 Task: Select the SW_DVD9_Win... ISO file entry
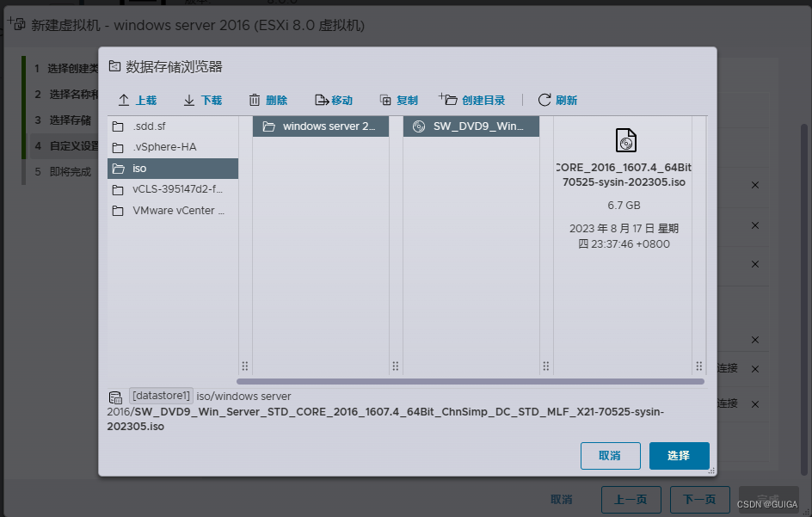click(x=471, y=126)
